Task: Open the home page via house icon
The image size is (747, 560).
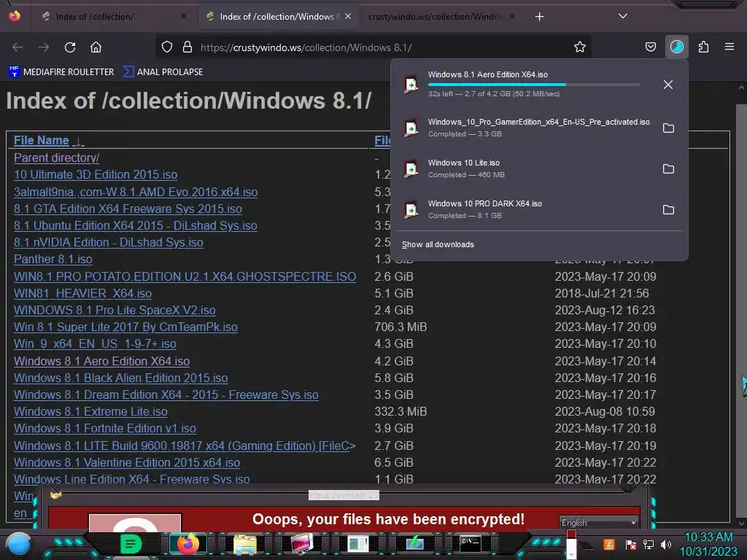Action: [96, 47]
